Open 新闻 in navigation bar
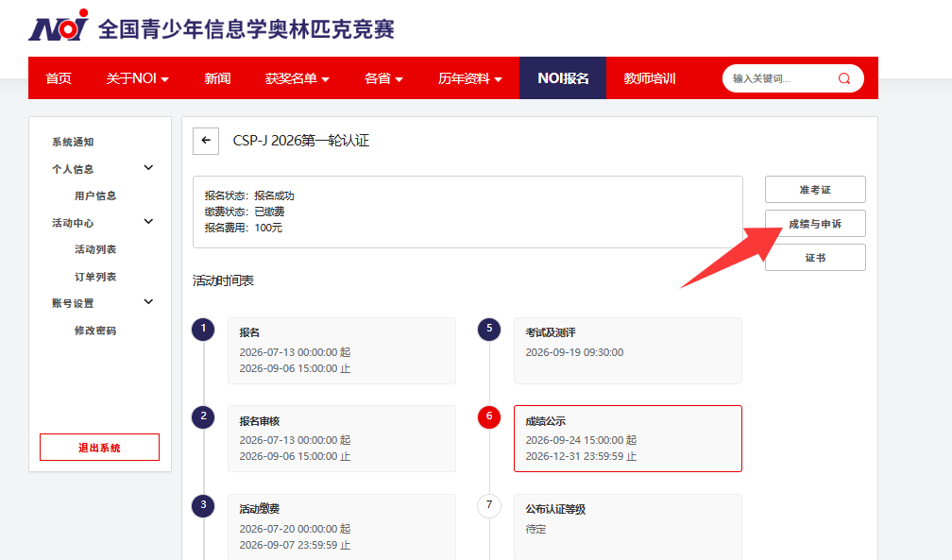The height and width of the screenshot is (560, 952). coord(217,78)
